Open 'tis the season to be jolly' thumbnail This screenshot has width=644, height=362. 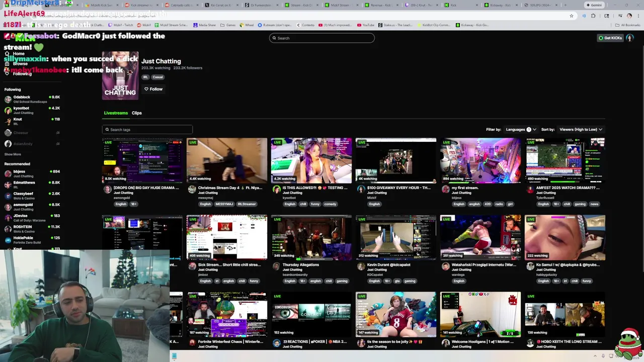(396, 315)
